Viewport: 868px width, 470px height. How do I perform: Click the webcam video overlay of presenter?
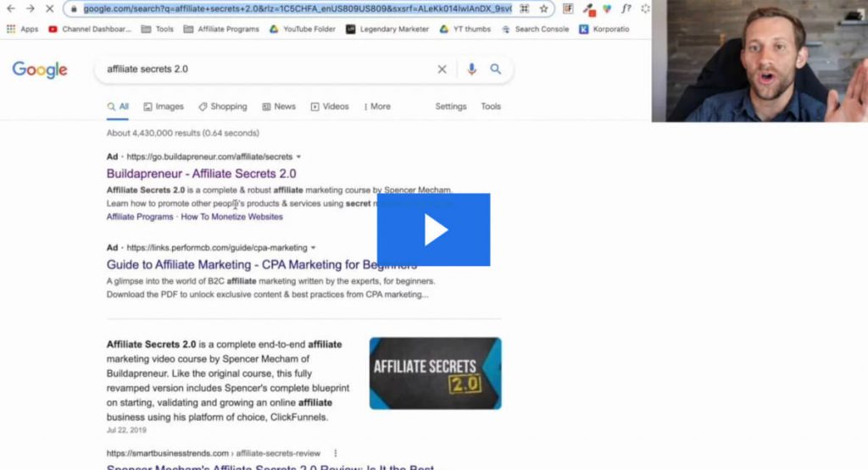tap(759, 61)
